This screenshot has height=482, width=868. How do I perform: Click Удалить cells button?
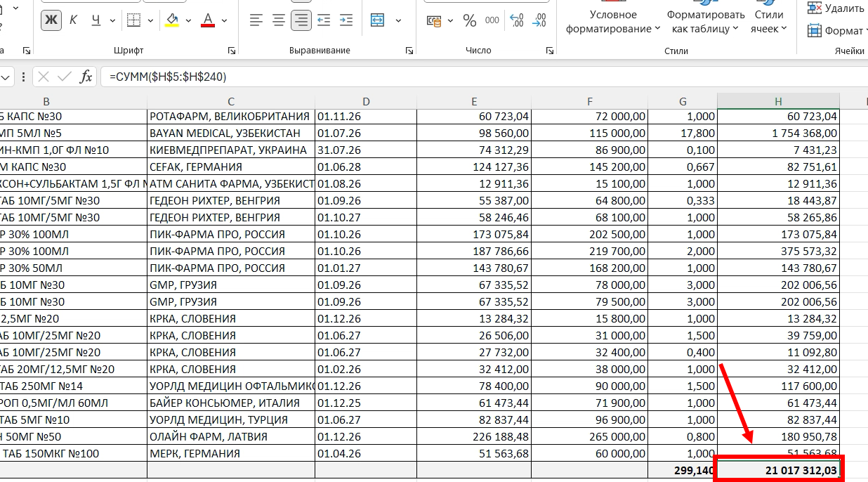pos(836,8)
